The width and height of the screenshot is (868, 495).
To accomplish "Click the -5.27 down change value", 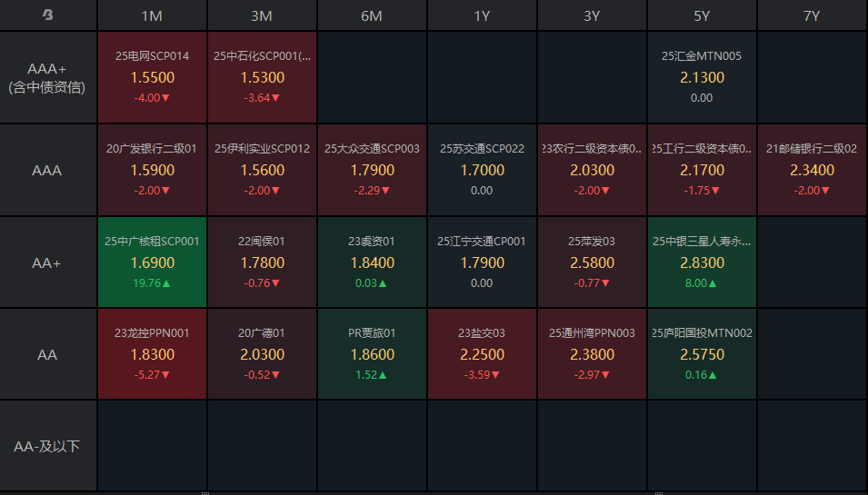I will (152, 375).
